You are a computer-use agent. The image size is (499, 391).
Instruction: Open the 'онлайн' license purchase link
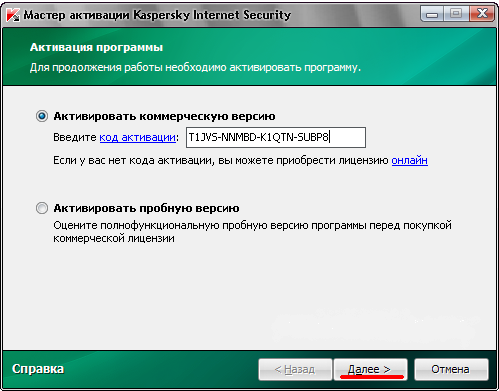pyautogui.click(x=410, y=160)
